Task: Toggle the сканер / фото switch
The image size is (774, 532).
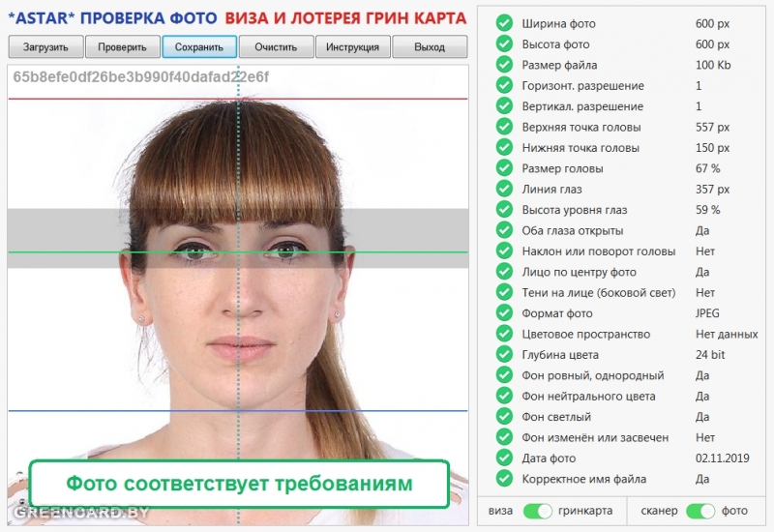Action: pyautogui.click(x=700, y=511)
